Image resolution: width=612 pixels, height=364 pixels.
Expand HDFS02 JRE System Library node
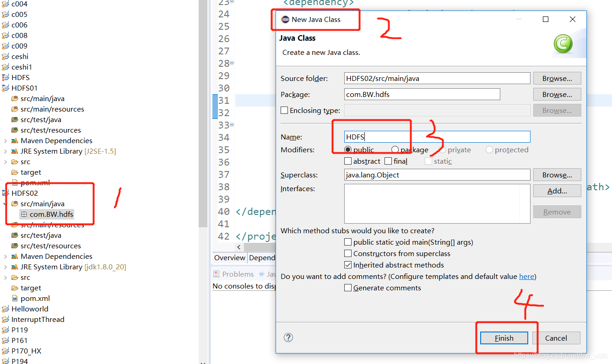pos(5,267)
